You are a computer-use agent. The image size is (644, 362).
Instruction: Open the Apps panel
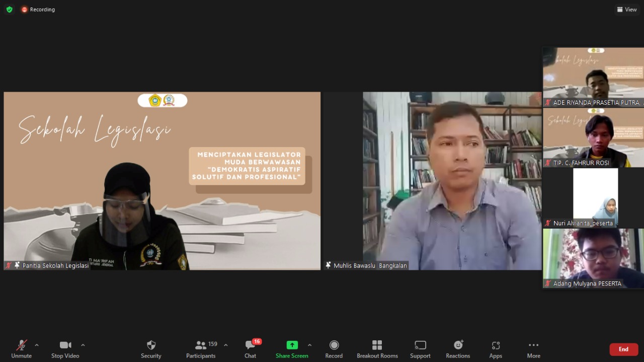pos(496,348)
